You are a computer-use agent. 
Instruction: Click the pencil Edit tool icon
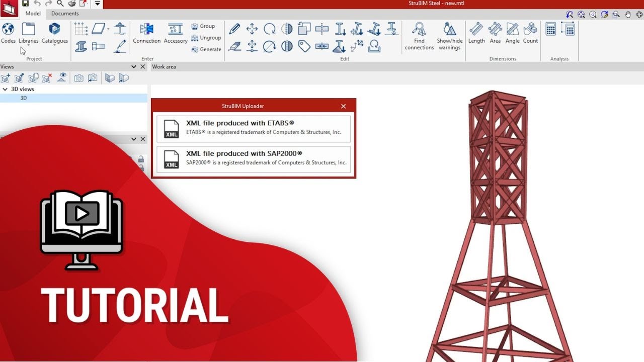click(234, 29)
